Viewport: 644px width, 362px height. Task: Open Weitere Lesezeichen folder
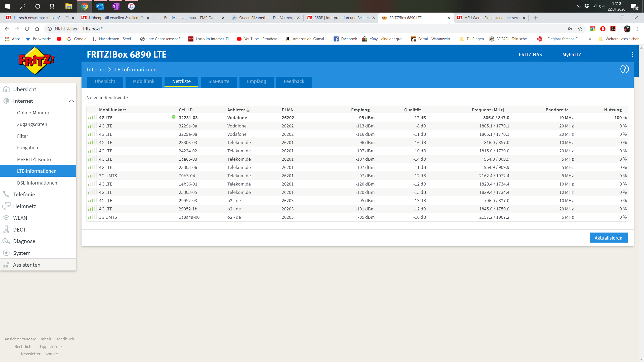[619, 39]
